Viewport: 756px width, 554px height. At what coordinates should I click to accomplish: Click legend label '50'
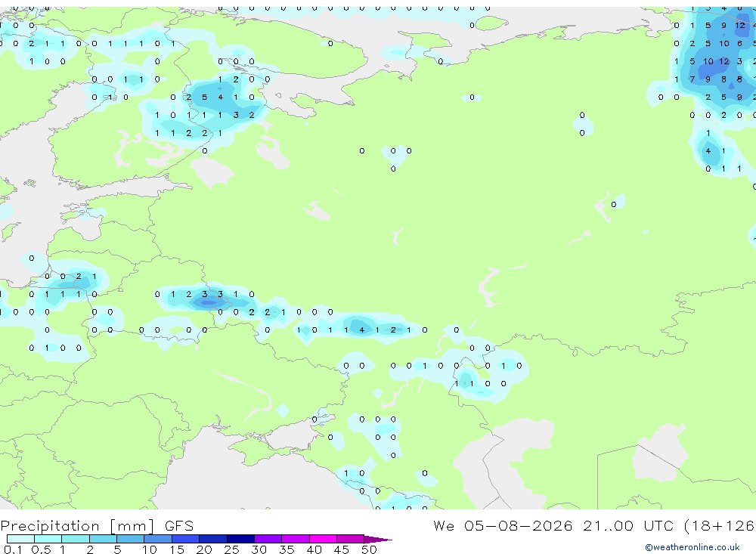click(x=369, y=549)
